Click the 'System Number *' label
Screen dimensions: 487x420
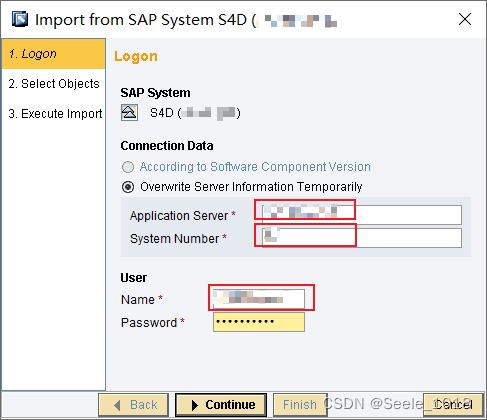[178, 239]
